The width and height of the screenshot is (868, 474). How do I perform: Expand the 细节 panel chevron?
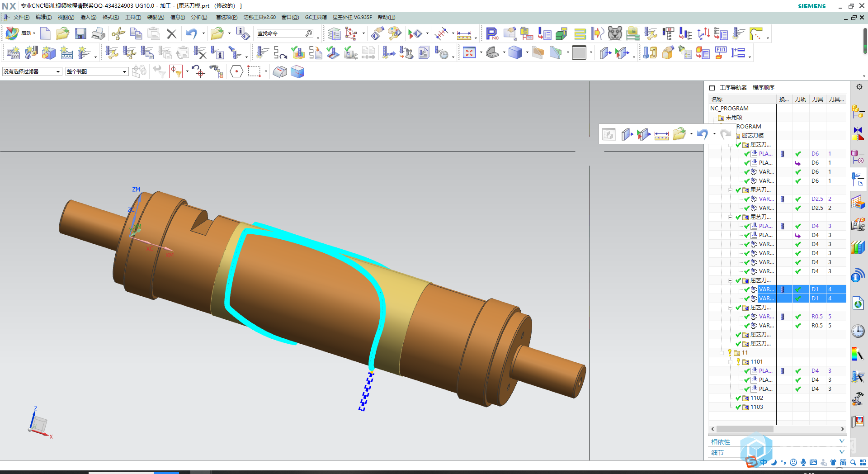point(842,452)
